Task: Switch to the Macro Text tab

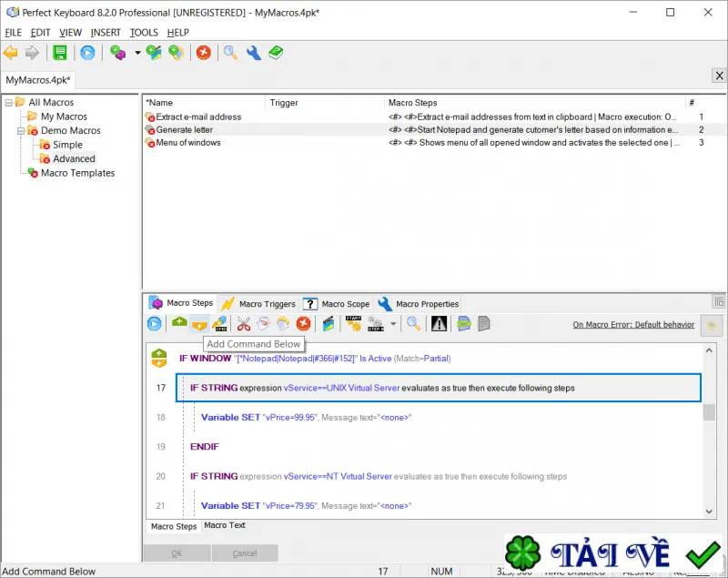Action: [x=225, y=525]
